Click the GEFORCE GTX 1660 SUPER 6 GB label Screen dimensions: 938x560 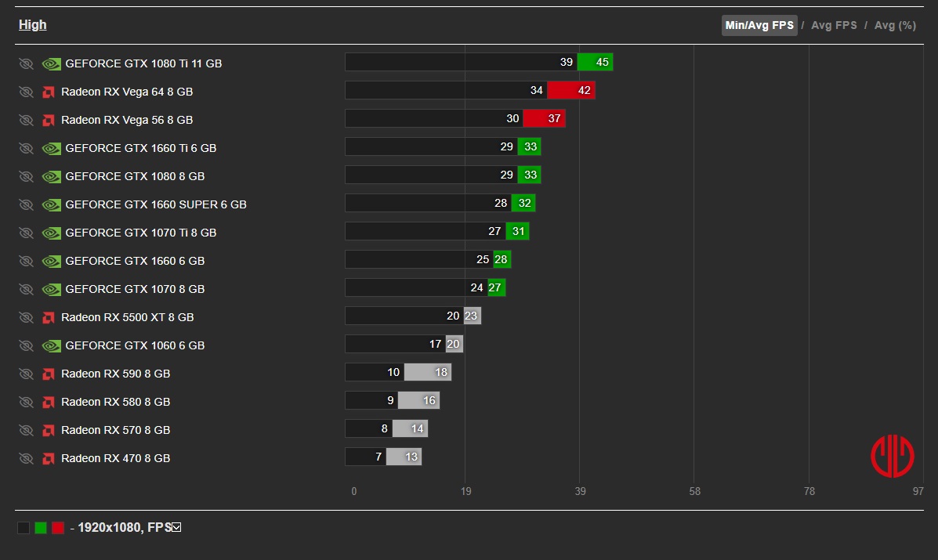pos(156,204)
